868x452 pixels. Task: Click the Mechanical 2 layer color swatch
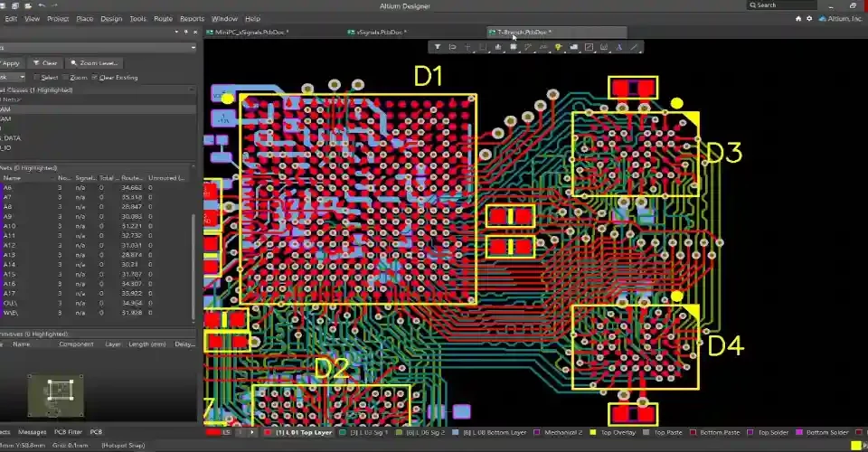pos(537,433)
